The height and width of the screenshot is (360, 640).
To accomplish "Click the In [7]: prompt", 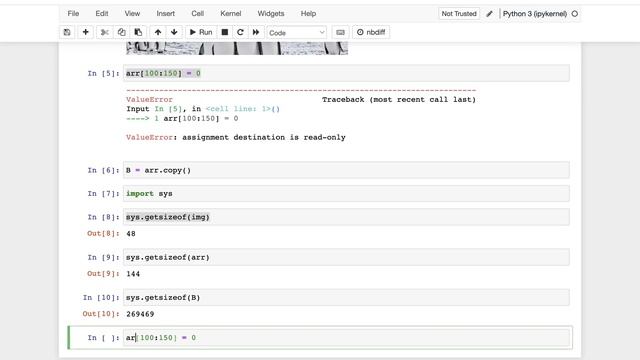I will [103, 193].
